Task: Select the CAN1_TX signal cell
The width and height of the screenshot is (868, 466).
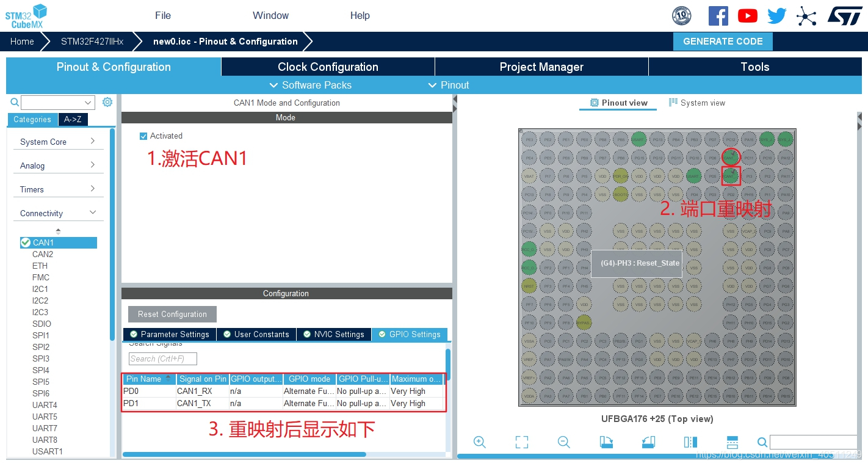Action: tap(202, 404)
